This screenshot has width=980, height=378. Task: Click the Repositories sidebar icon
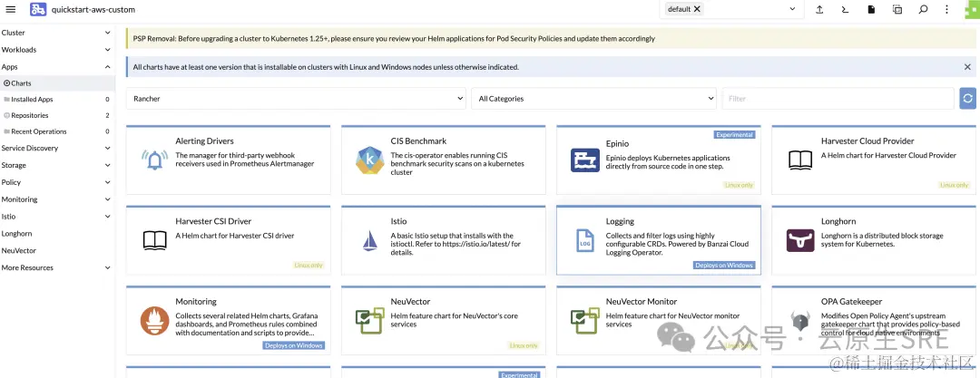tap(7, 116)
